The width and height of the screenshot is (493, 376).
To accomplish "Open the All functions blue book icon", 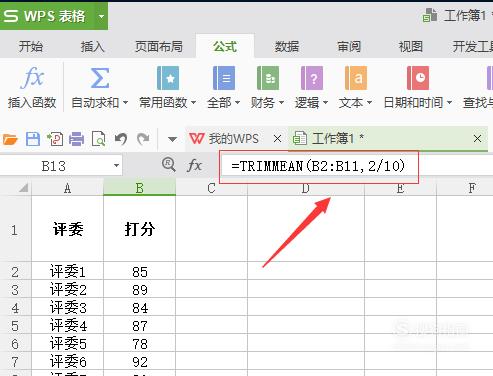I will tap(224, 78).
